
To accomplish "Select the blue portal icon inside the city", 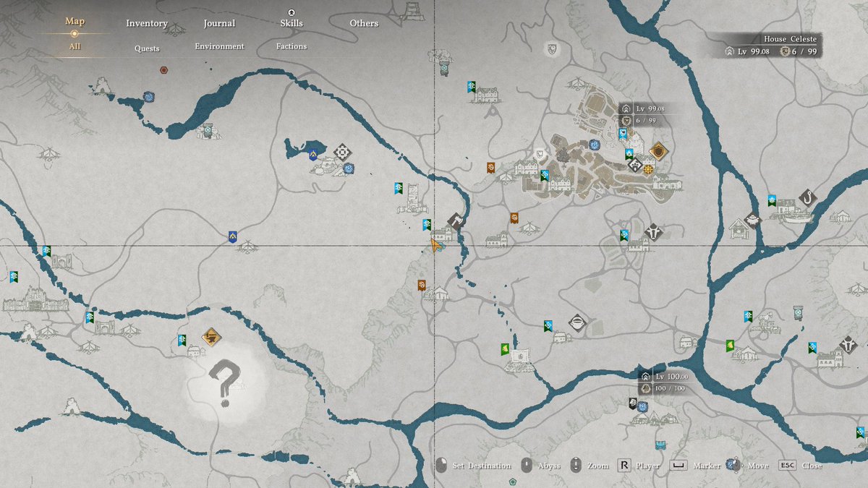I will point(595,145).
